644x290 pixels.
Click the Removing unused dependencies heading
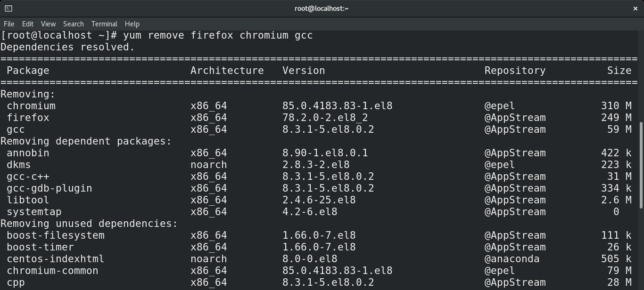[89, 224]
